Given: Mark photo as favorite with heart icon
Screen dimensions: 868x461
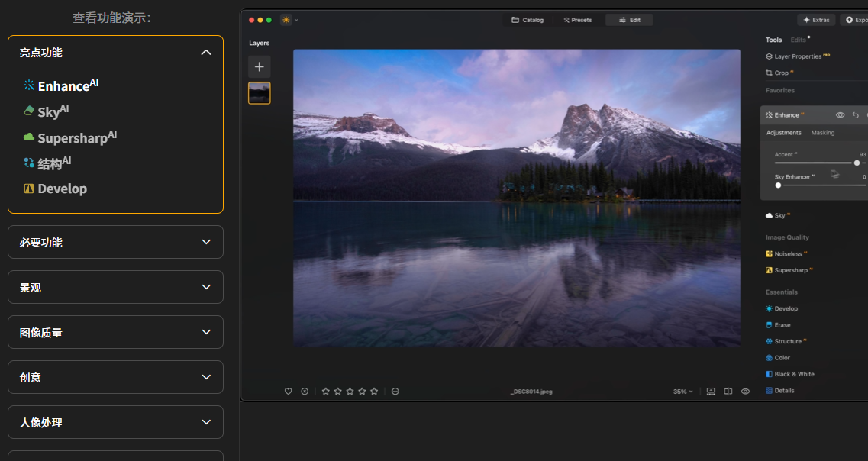Looking at the screenshot, I should pyautogui.click(x=288, y=392).
